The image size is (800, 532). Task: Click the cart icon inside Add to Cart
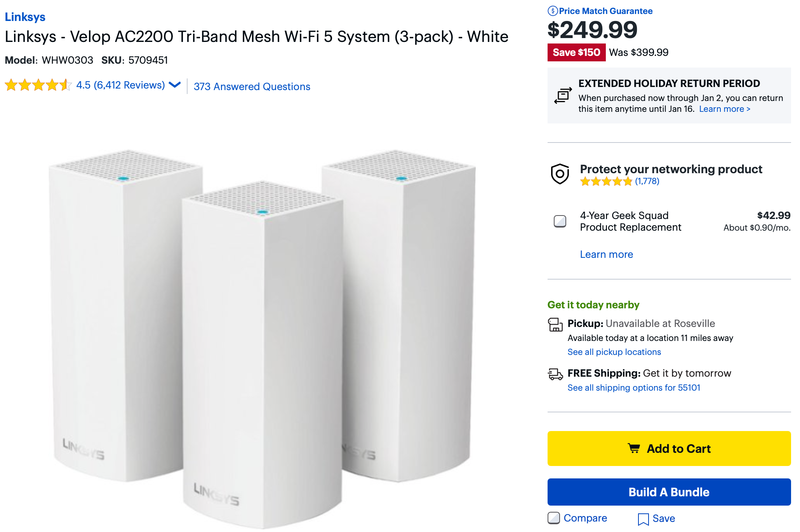tap(634, 448)
